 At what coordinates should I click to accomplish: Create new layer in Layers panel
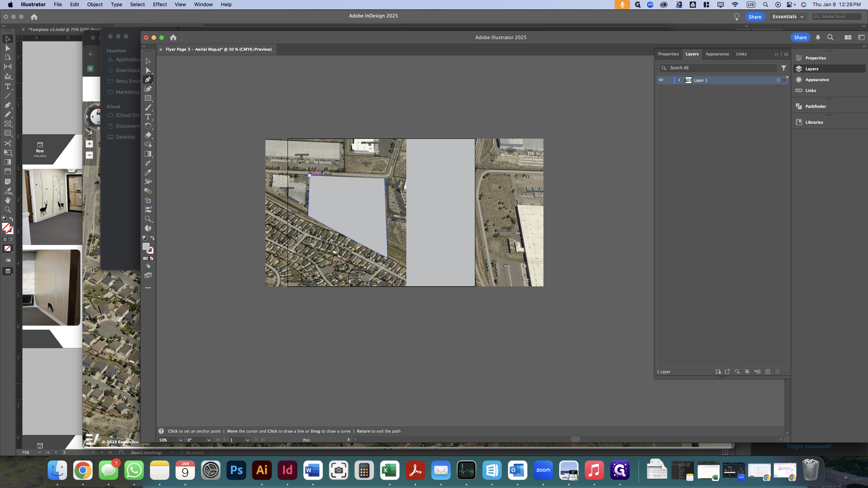[x=768, y=371]
